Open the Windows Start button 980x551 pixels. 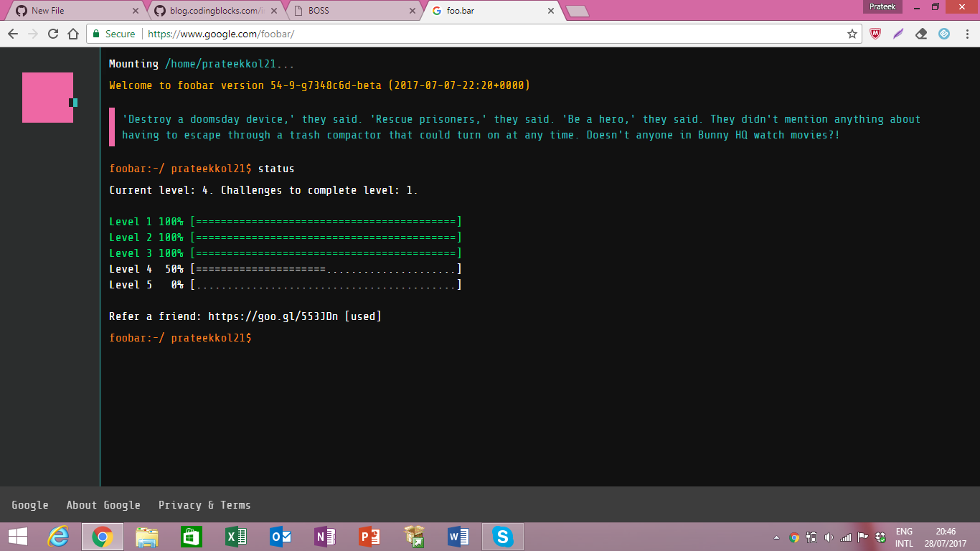pos(18,537)
